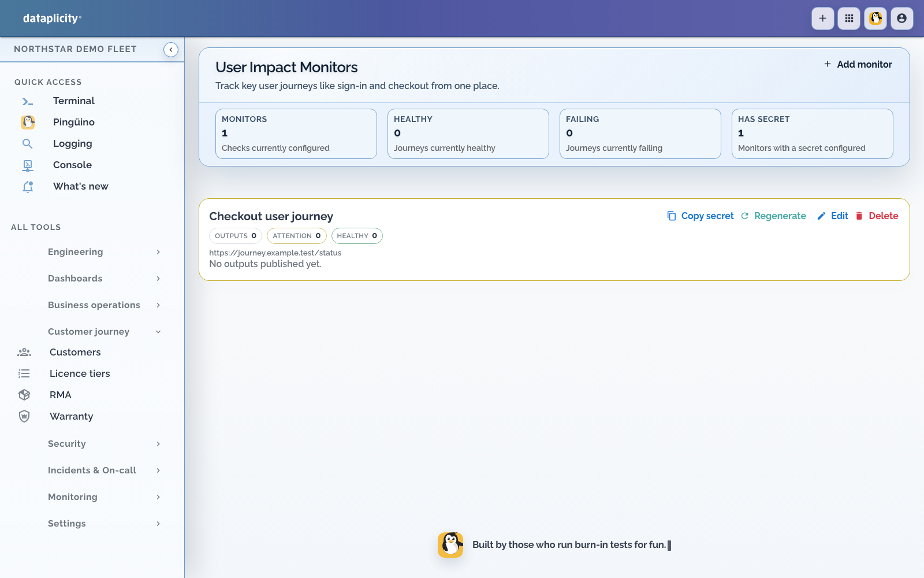
Task: Click Copy secret for Checkout user journey
Action: pyautogui.click(x=701, y=216)
